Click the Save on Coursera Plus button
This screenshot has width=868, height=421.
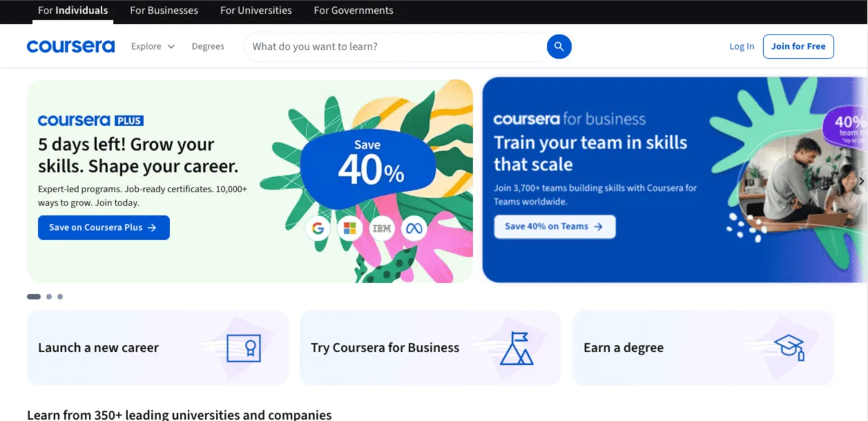(x=104, y=227)
